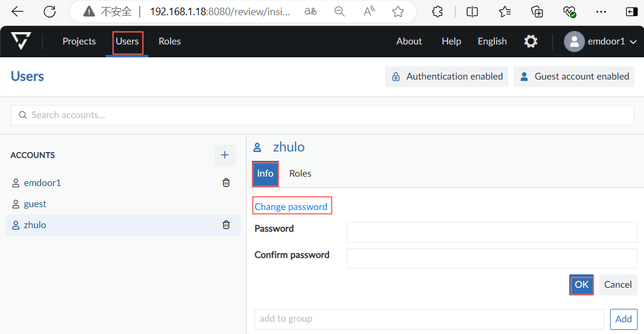The width and height of the screenshot is (644, 334).
Task: Delete the zhulo account with trash icon
Action: click(226, 225)
